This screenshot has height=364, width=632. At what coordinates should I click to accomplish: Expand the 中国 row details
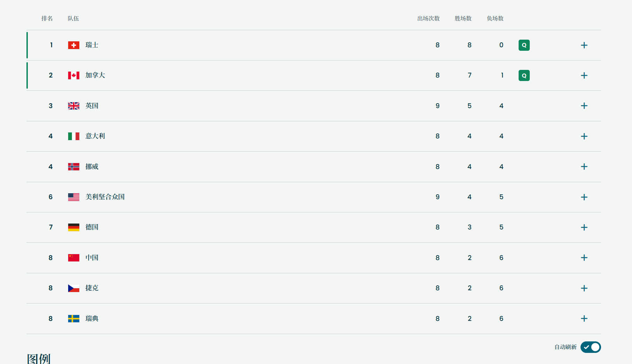coord(584,258)
